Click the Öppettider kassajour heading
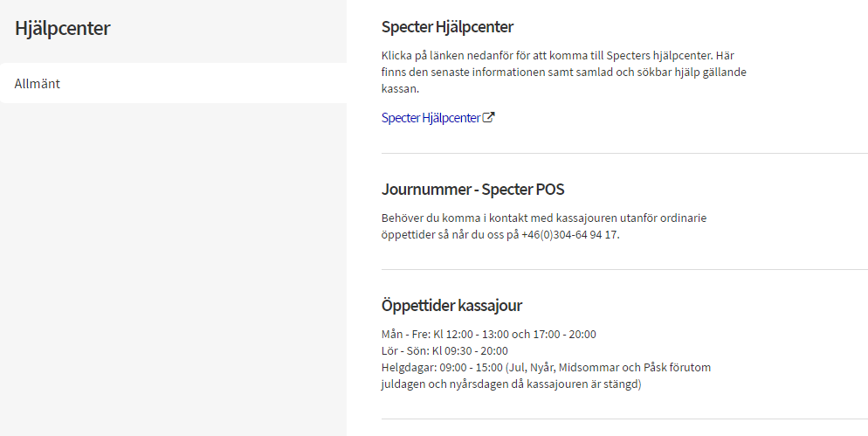Viewport: 868px width, 436px height. click(451, 305)
